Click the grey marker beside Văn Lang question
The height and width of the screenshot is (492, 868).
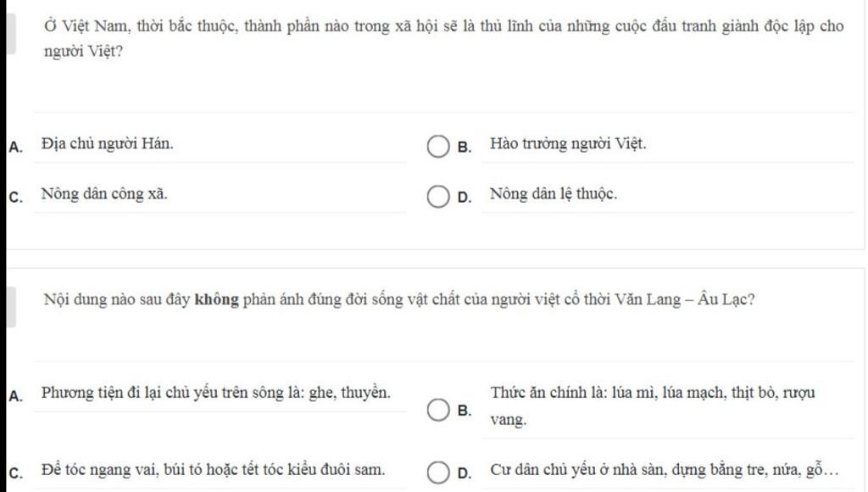11,307
